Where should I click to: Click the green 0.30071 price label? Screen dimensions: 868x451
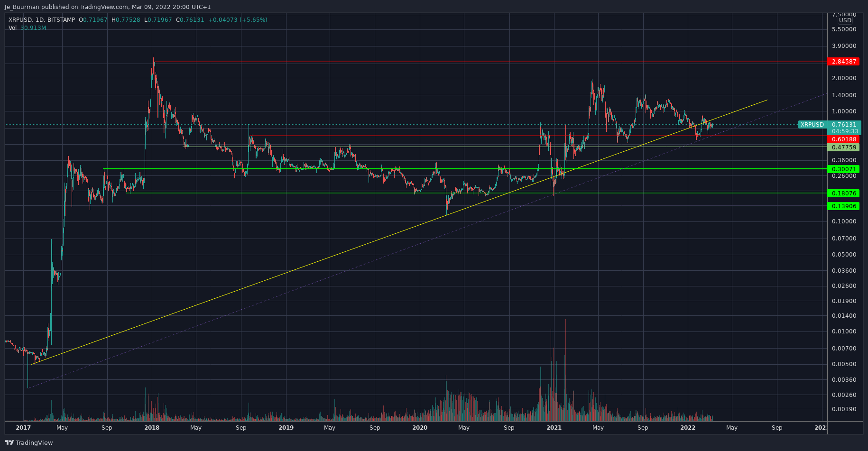click(843, 169)
